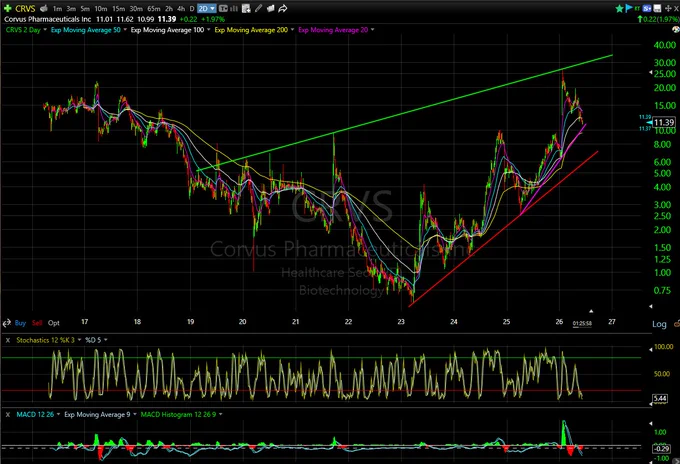Click the -0.29 MACD value label

pos(662,449)
